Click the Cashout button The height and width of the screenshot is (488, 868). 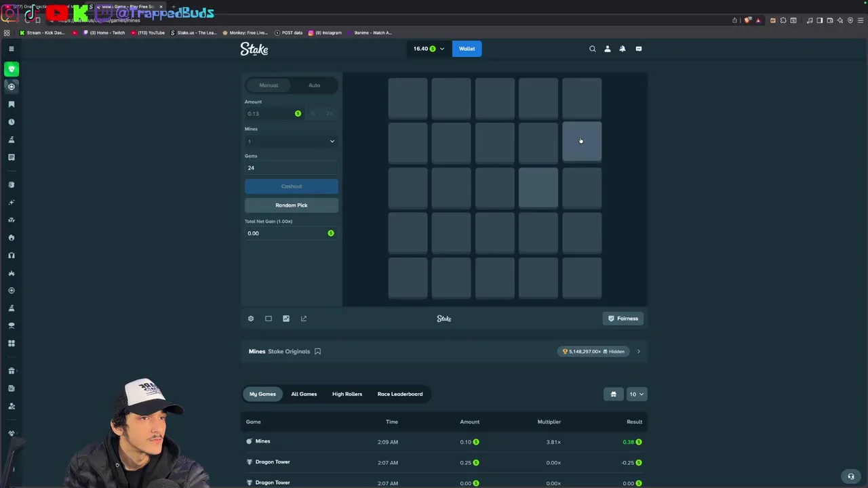(292, 186)
